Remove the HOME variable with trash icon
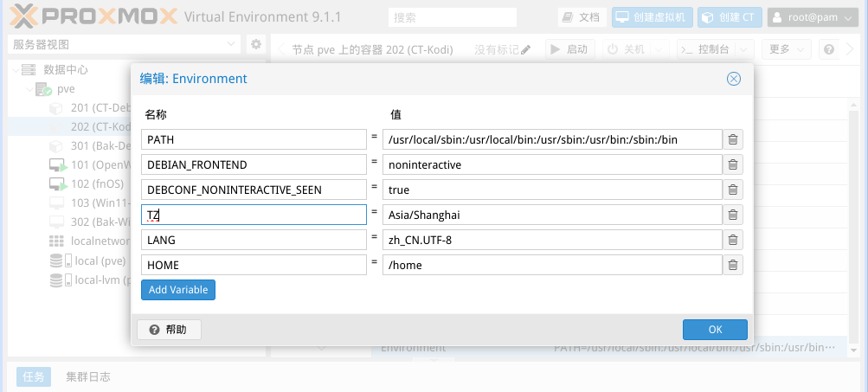 [x=732, y=265]
